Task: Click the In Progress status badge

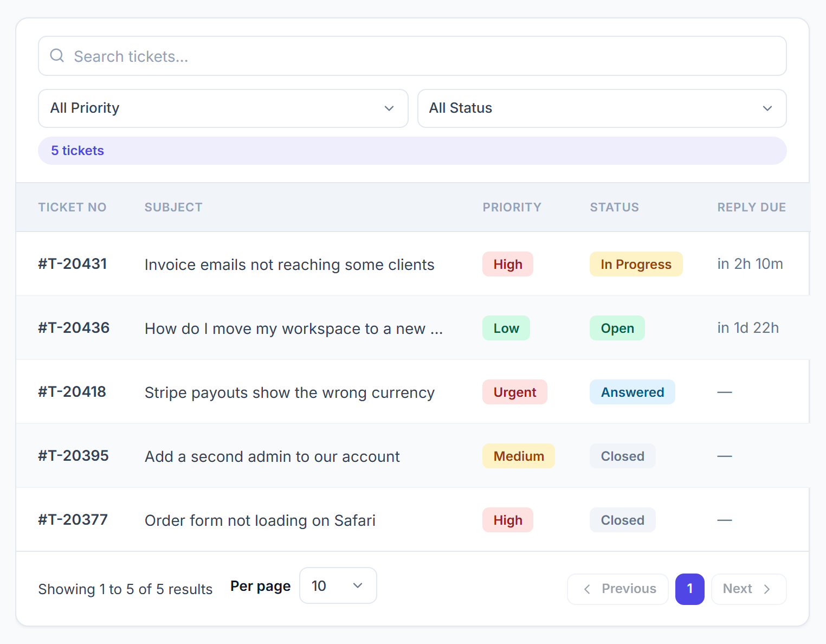Action: click(636, 264)
